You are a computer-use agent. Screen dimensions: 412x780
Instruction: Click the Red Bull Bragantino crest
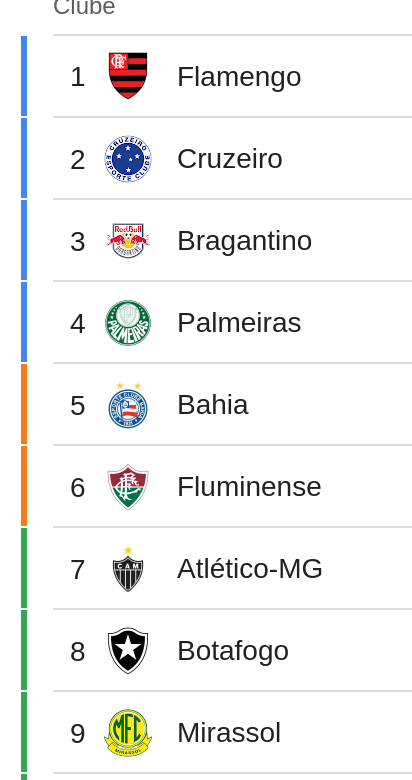click(128, 241)
